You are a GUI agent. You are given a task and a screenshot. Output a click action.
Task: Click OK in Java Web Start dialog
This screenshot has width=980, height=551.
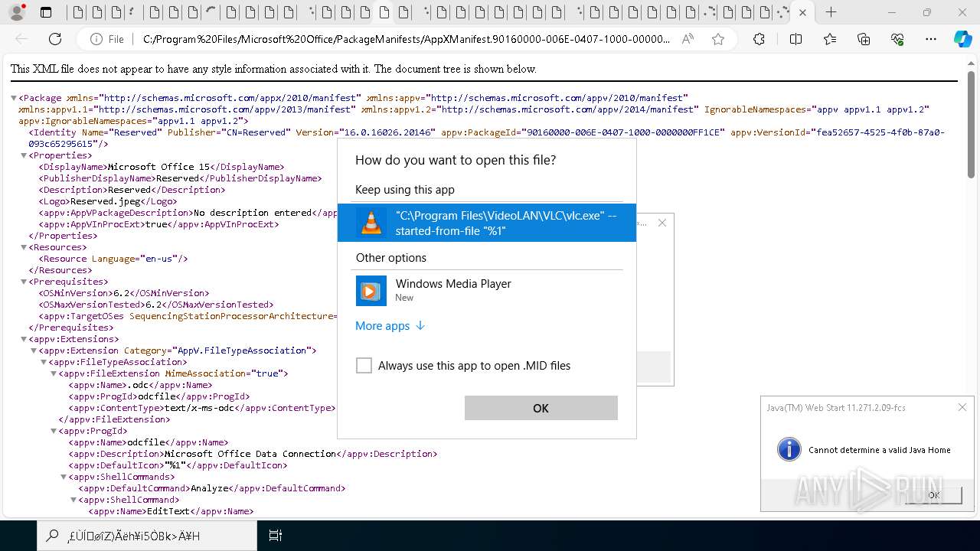pos(933,495)
